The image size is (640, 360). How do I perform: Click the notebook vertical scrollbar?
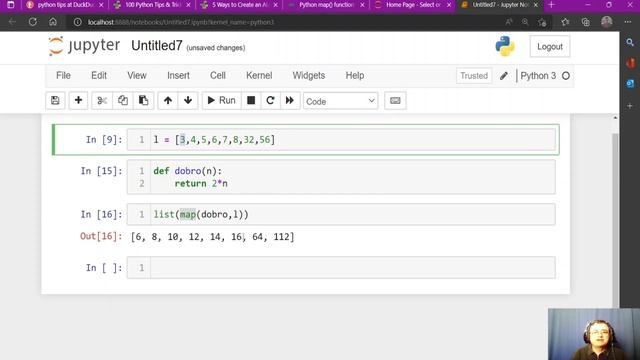point(616,220)
